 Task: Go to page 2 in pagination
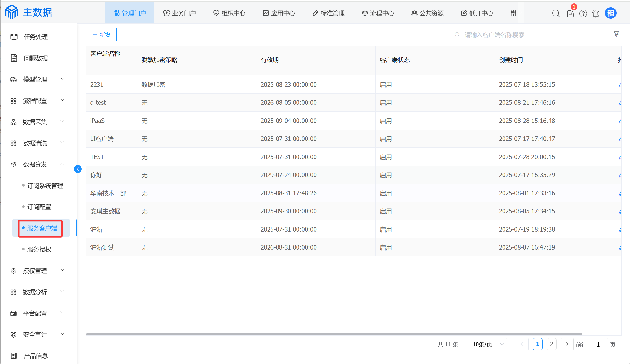coord(551,344)
